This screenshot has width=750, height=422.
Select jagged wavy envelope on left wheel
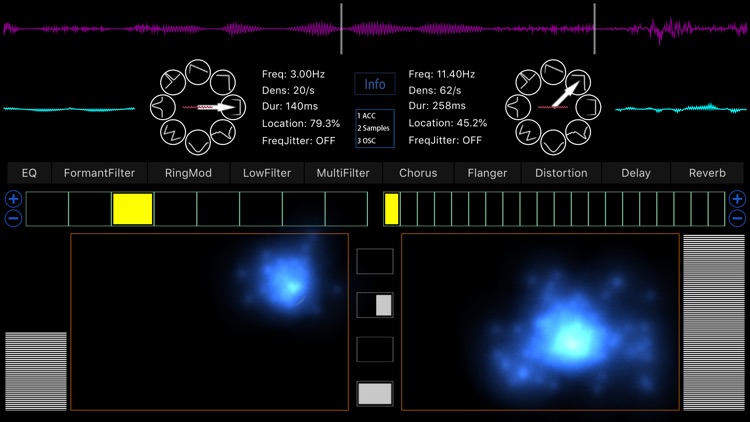click(222, 132)
